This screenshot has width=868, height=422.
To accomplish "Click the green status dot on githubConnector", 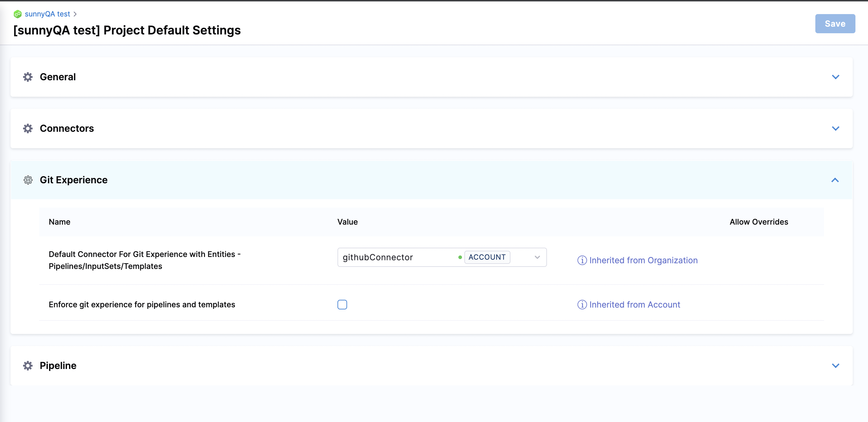I will click(x=460, y=257).
